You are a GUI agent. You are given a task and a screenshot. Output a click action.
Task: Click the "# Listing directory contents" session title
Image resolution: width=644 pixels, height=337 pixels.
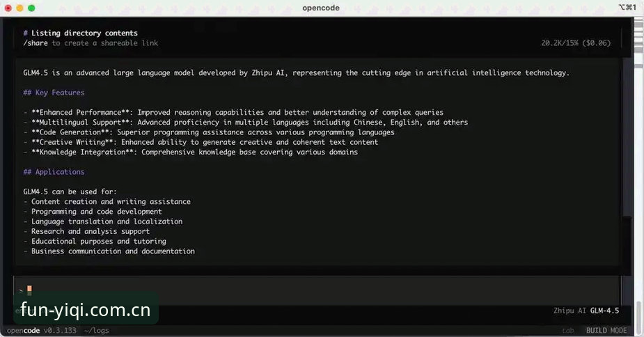(81, 33)
